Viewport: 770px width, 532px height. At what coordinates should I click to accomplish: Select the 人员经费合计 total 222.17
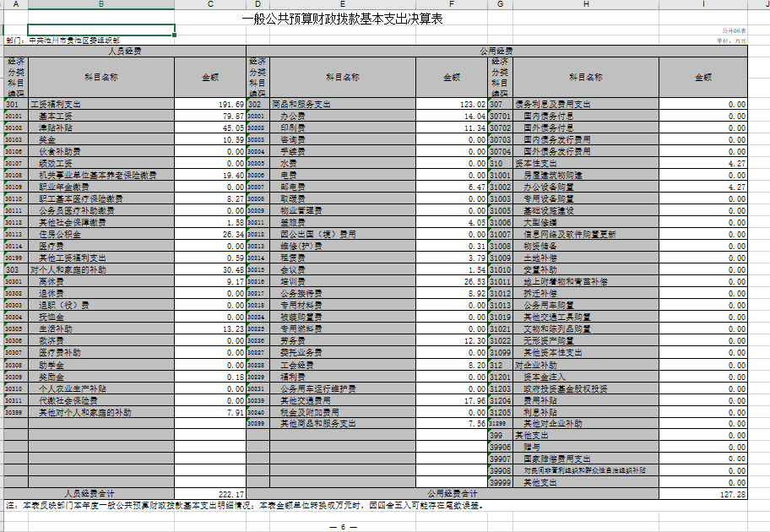tap(210, 494)
